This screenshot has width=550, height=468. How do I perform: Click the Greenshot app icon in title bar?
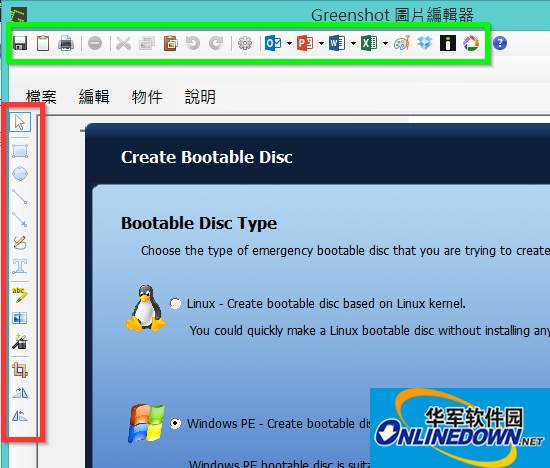19,15
